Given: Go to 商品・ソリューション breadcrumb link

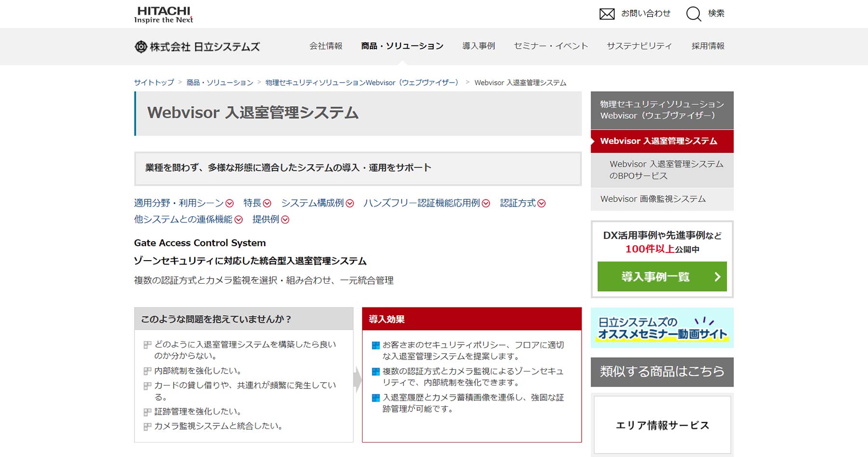Looking at the screenshot, I should [x=219, y=83].
